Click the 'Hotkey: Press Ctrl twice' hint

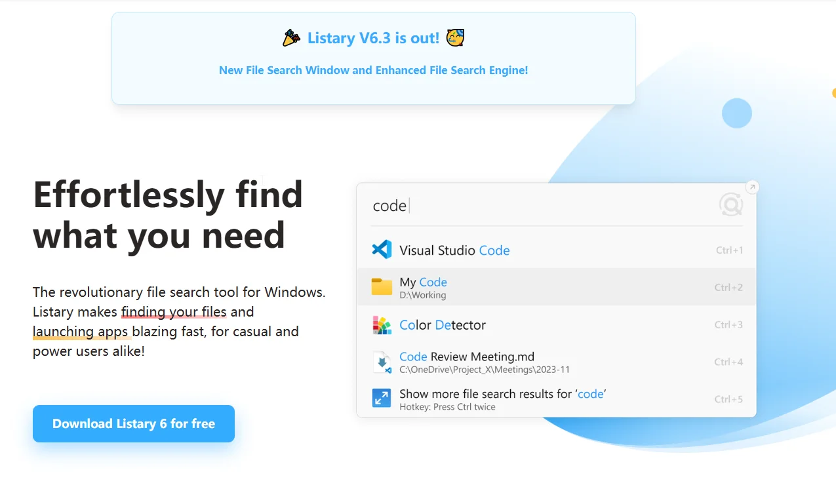click(x=447, y=407)
